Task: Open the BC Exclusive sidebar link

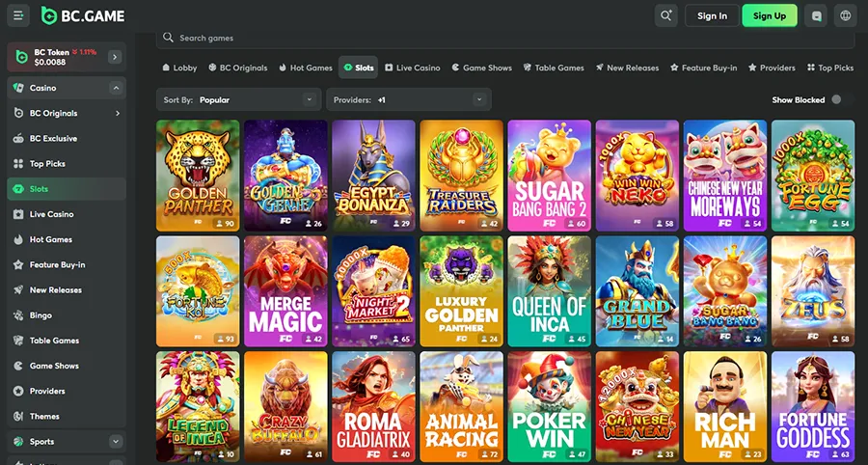Action: 67,138
